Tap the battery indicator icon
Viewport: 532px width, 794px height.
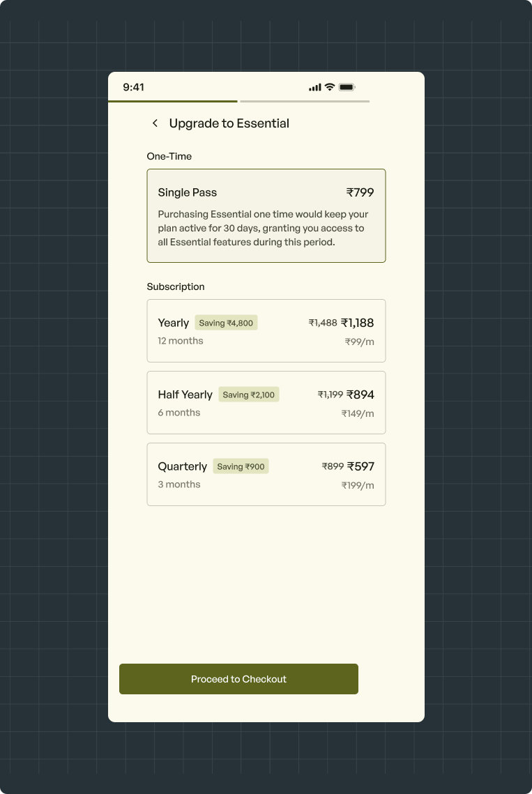click(x=347, y=87)
